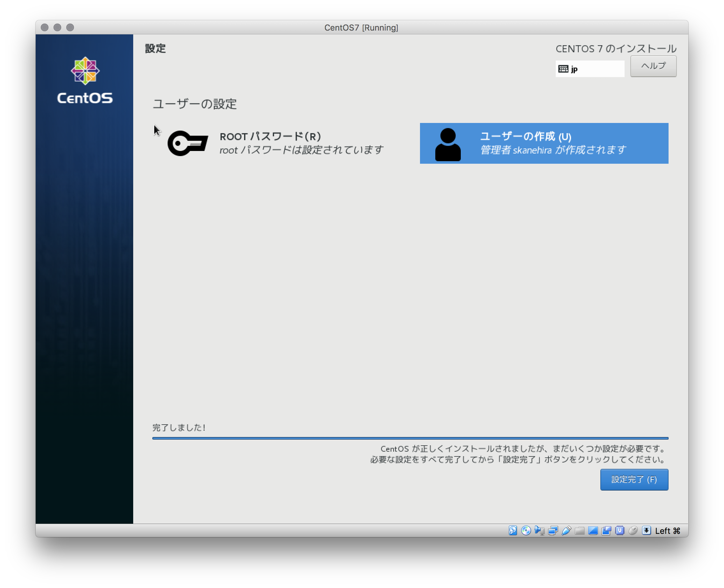724x588 pixels.
Task: Click the shared folders status icon
Action: (x=579, y=530)
